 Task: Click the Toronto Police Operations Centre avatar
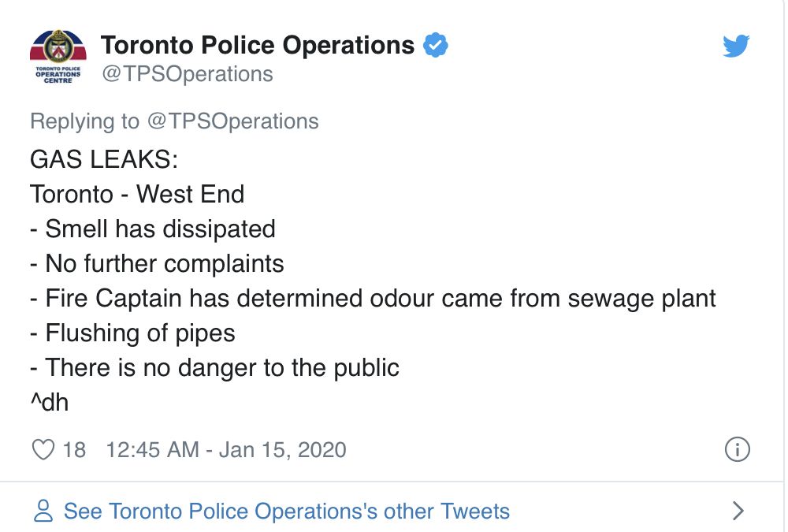pos(58,56)
